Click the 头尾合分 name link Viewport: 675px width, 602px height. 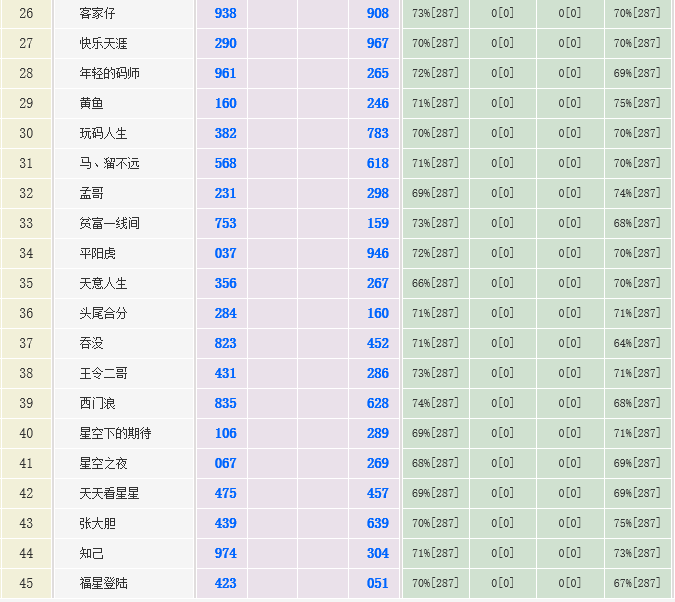[x=103, y=313]
